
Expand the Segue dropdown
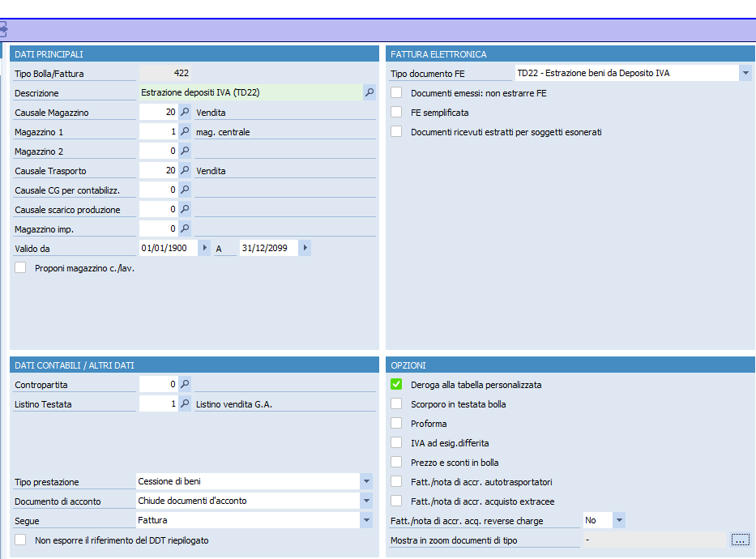366,520
